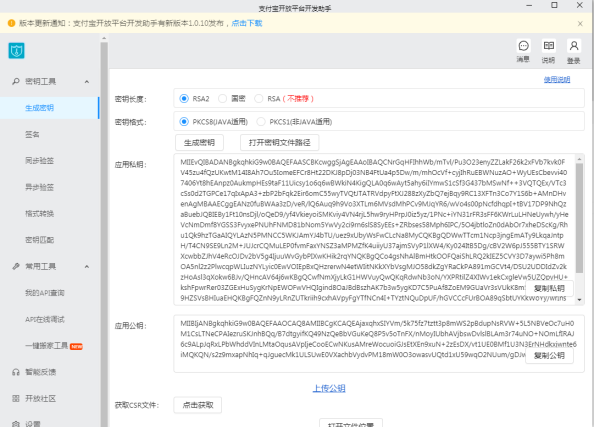Select the 国密 key length option

222,99
